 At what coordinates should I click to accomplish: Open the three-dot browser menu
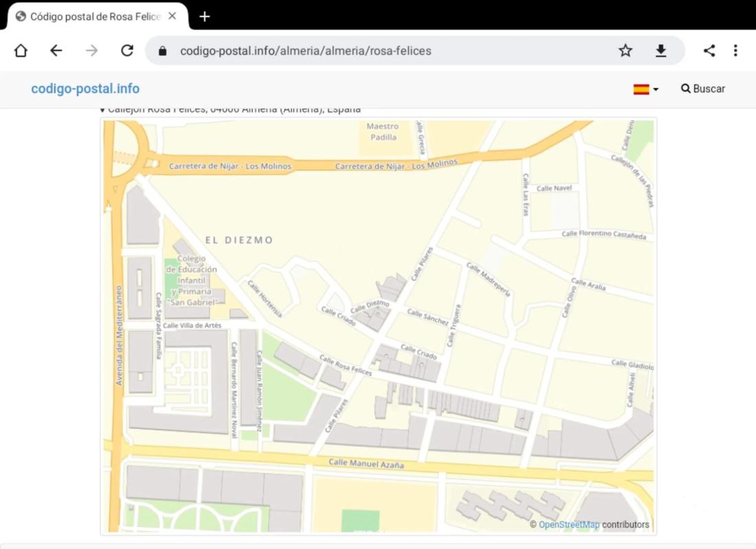735,51
